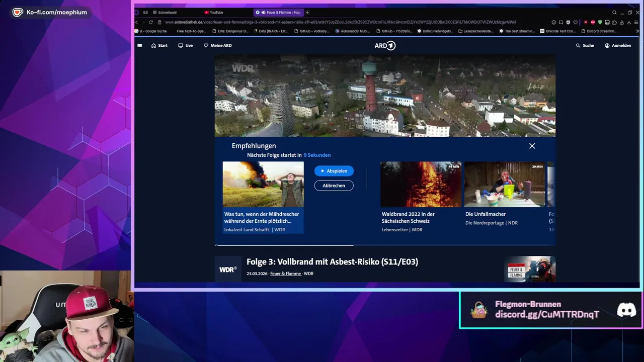The image size is (644, 362).
Task: Mute the Feuer & Flamme tab audio icon
Action: coord(263,13)
